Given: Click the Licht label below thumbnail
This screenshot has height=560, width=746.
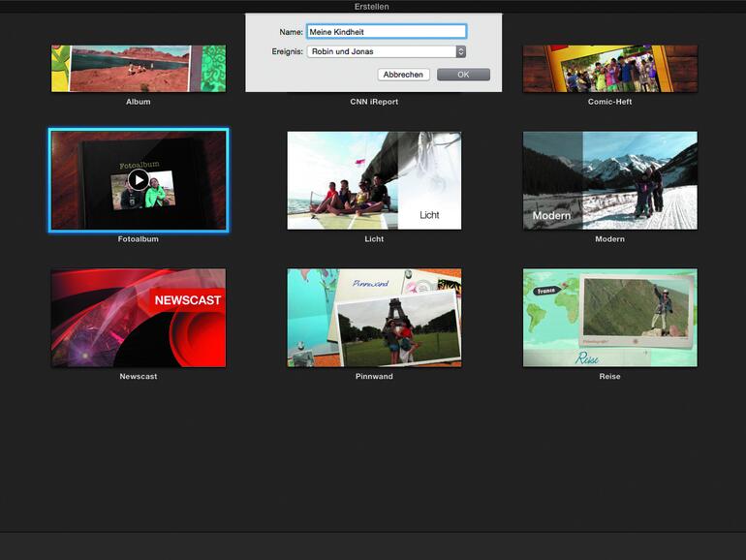Looking at the screenshot, I should pyautogui.click(x=374, y=239).
